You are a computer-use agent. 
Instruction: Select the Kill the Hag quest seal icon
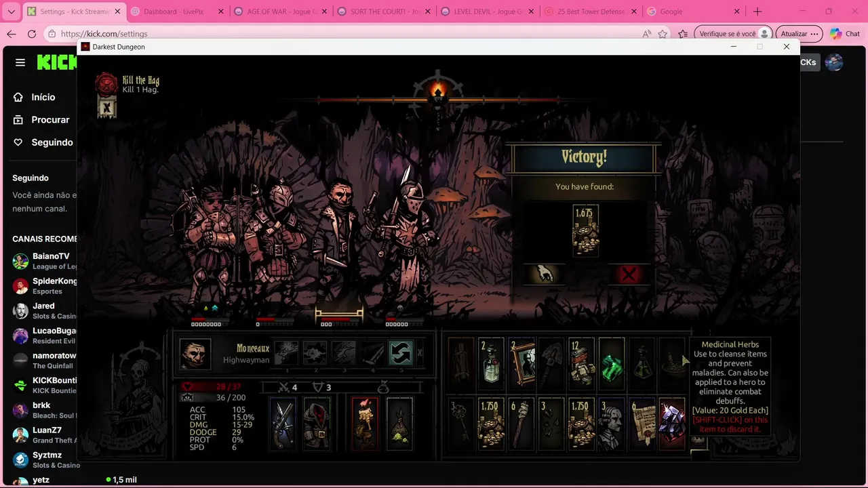pyautogui.click(x=106, y=83)
